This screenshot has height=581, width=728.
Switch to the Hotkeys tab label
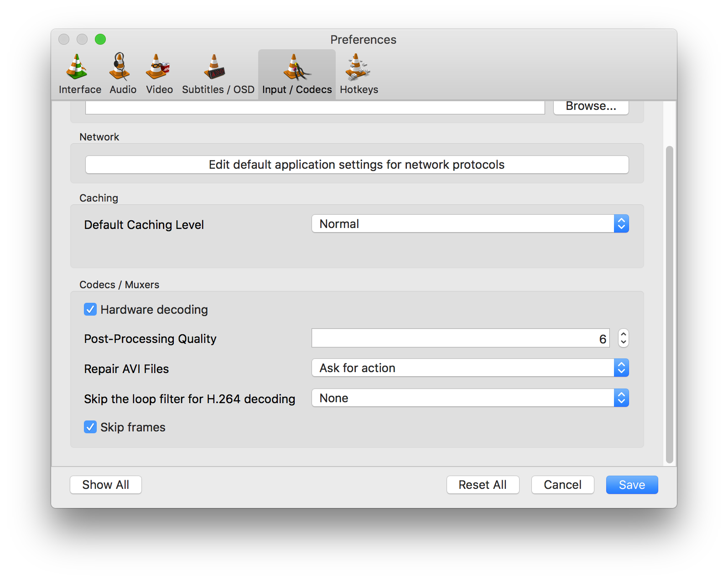click(x=359, y=89)
